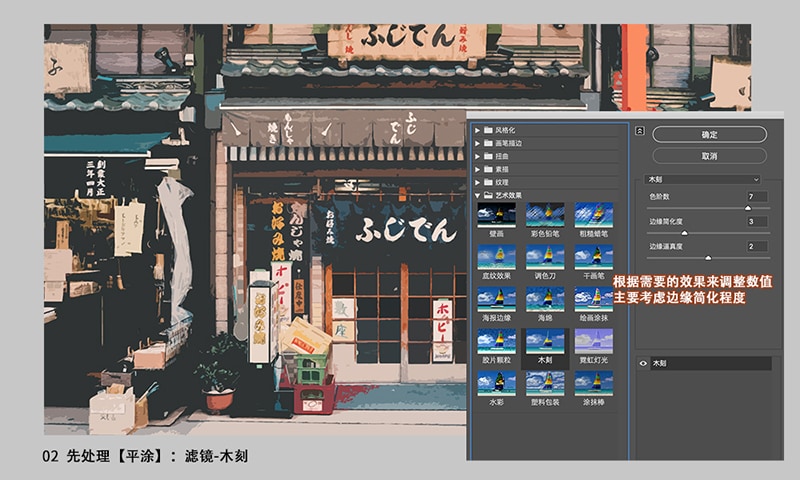This screenshot has height=480, width=800.
Task: Click the 取消 cancel button
Action: click(x=709, y=156)
